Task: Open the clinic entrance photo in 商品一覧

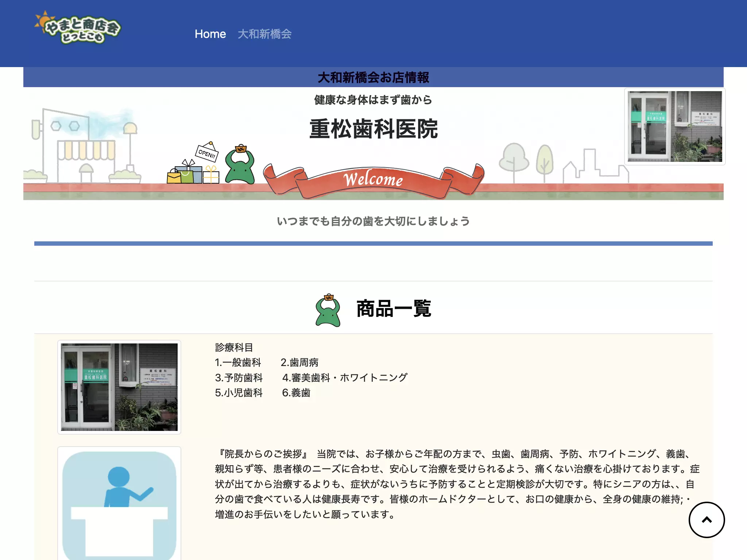Action: coord(119,387)
